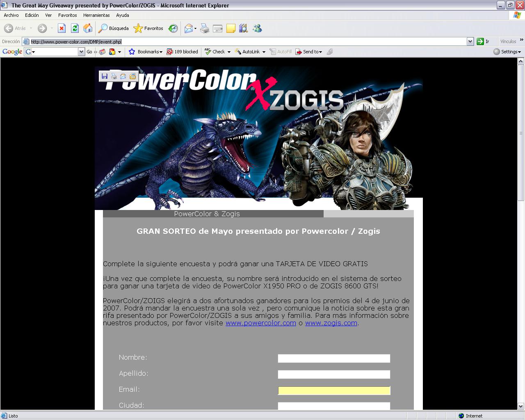Click the Google toolbar Go button

(x=89, y=52)
